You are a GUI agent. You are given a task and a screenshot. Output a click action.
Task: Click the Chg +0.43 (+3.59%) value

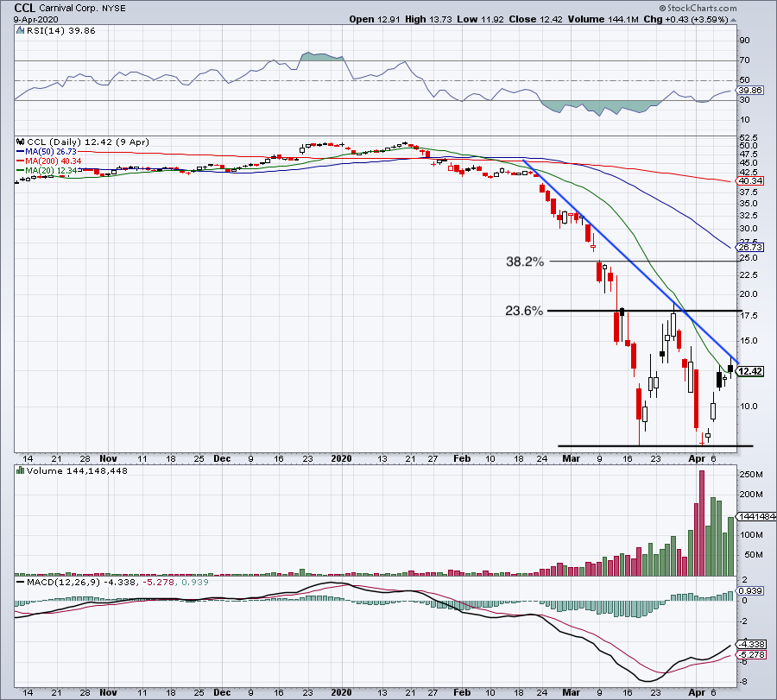click(x=685, y=19)
